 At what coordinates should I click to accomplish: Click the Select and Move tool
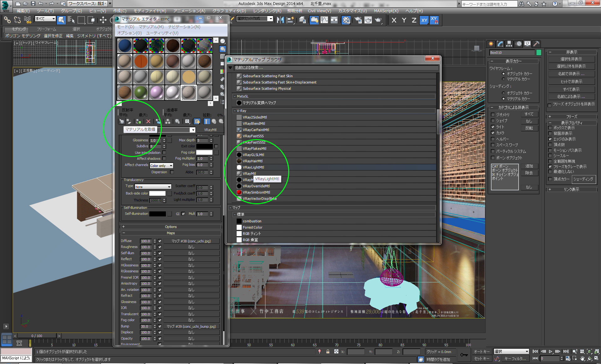coord(103,20)
